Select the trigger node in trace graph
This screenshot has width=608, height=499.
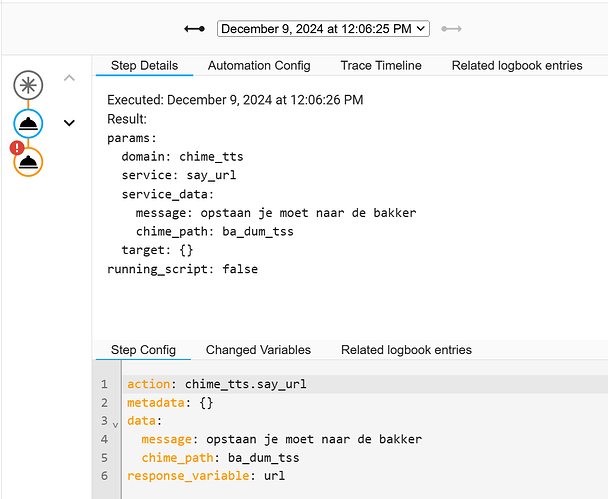pyautogui.click(x=28, y=85)
